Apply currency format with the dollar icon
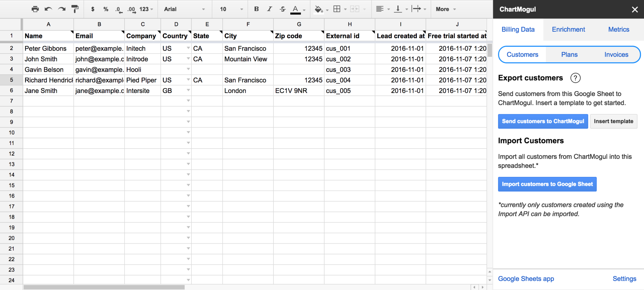The height and width of the screenshot is (290, 644). pos(92,9)
